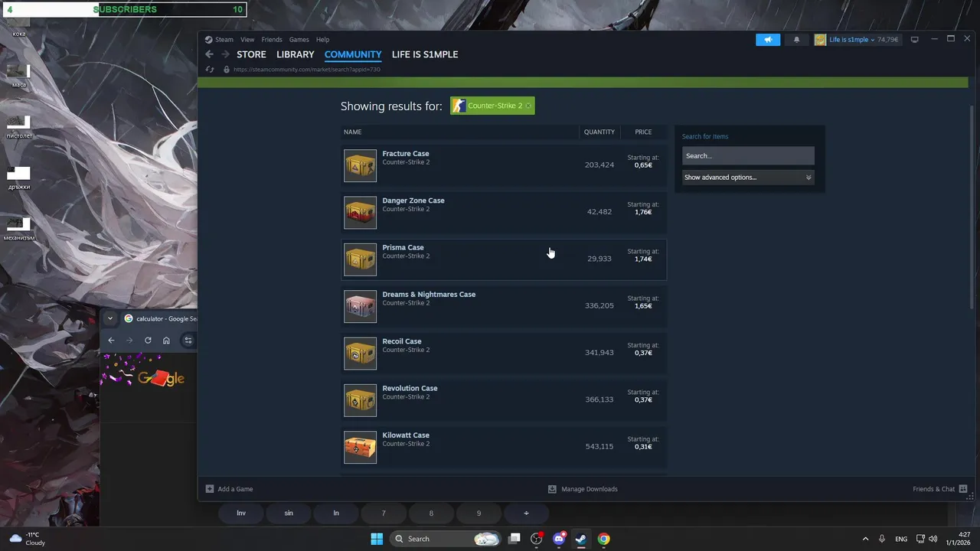
Task: Remove the Counter-Strike 2 filter via x
Action: [528, 106]
